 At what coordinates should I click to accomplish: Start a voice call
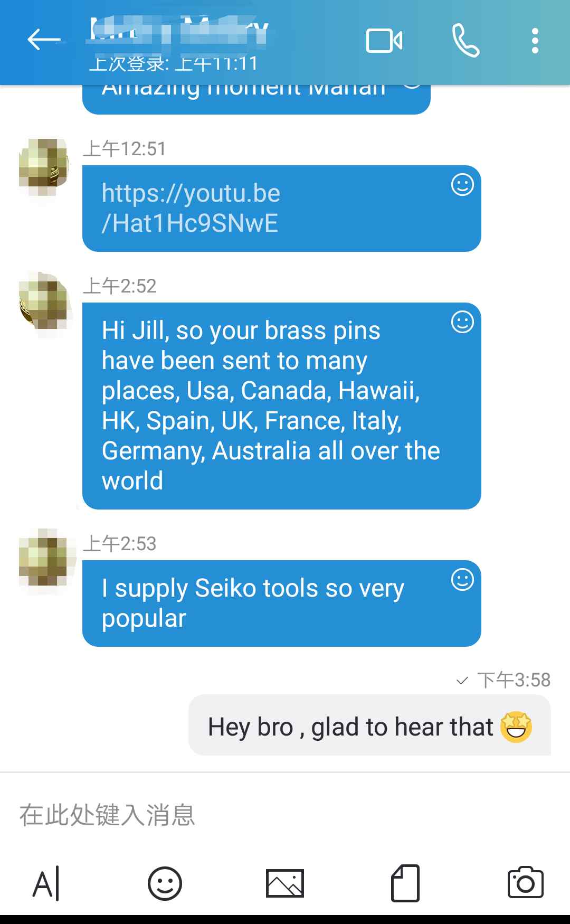tap(465, 41)
